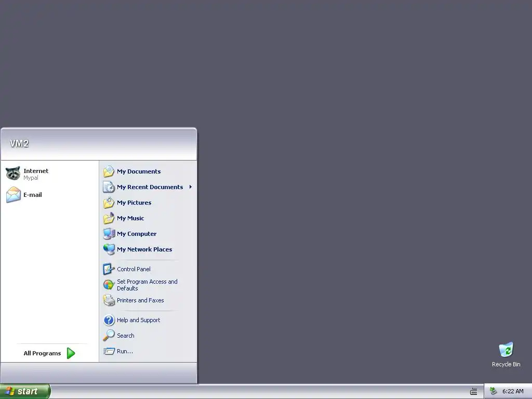Open Mypal Internet browser raccoon icon
Screen dimensions: 532x399
[13, 174]
